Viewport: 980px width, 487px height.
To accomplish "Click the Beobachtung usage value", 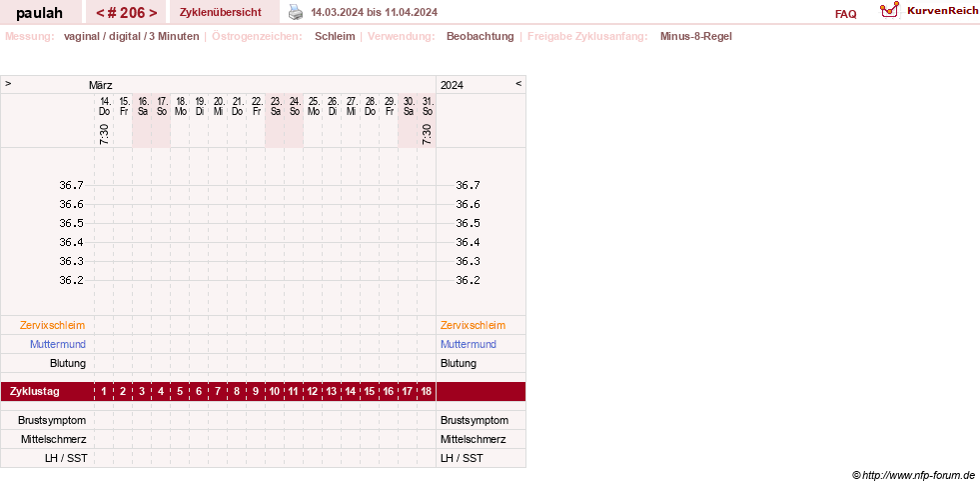I will pos(480,36).
